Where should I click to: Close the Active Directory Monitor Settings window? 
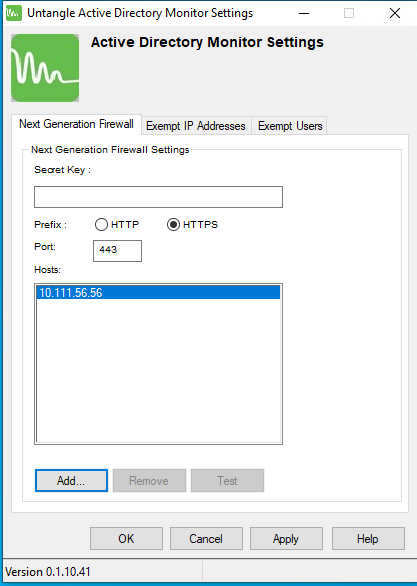[395, 13]
